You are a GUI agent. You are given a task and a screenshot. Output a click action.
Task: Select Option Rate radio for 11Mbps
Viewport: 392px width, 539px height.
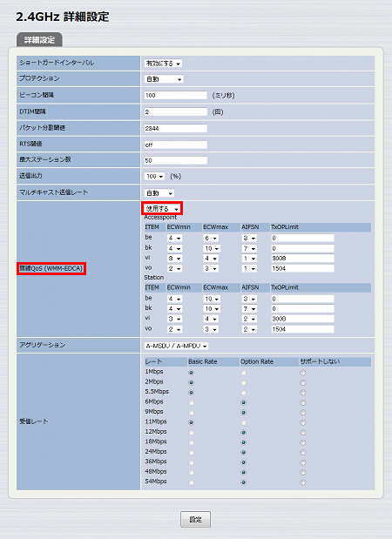pyautogui.click(x=243, y=422)
